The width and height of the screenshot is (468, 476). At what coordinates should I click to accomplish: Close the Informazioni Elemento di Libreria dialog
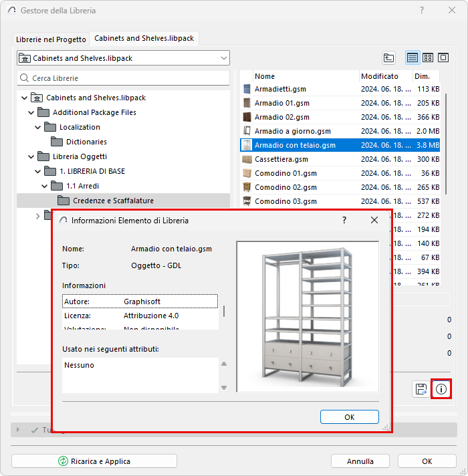pyautogui.click(x=374, y=220)
